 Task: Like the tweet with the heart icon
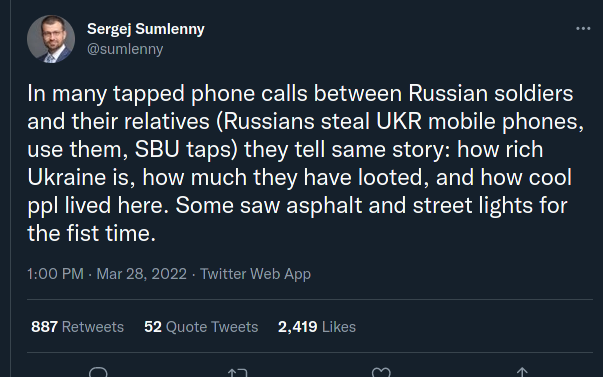coord(381,372)
